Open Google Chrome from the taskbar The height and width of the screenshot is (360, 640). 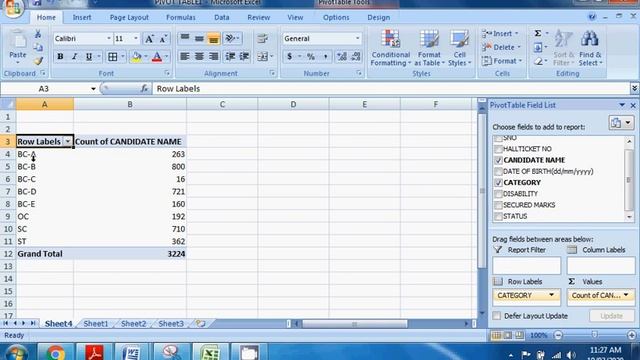pyautogui.click(x=56, y=352)
